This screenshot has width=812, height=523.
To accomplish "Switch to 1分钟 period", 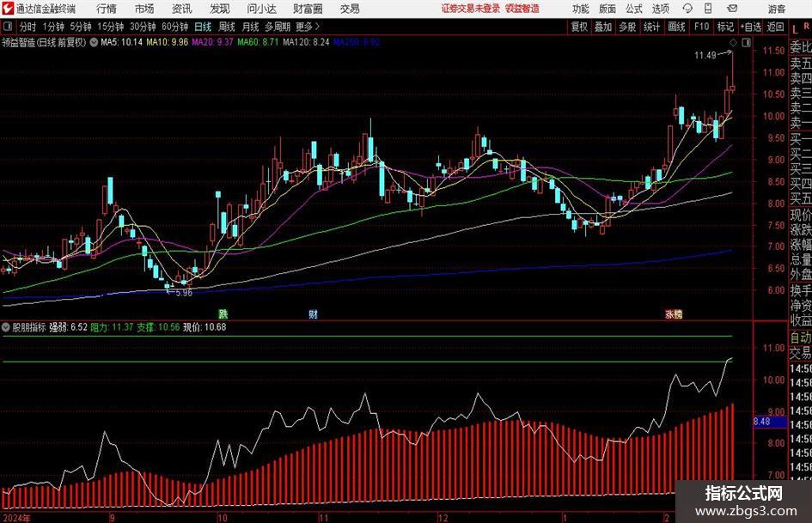I will point(53,27).
